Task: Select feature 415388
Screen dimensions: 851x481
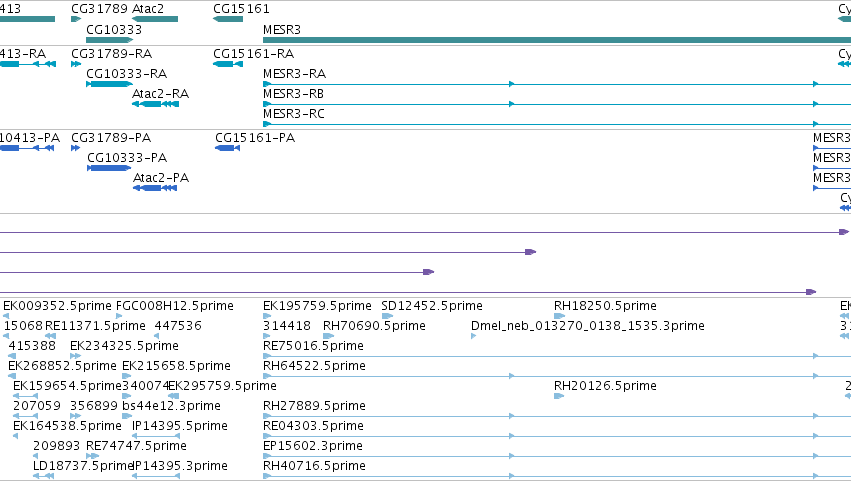Action: click(32, 346)
